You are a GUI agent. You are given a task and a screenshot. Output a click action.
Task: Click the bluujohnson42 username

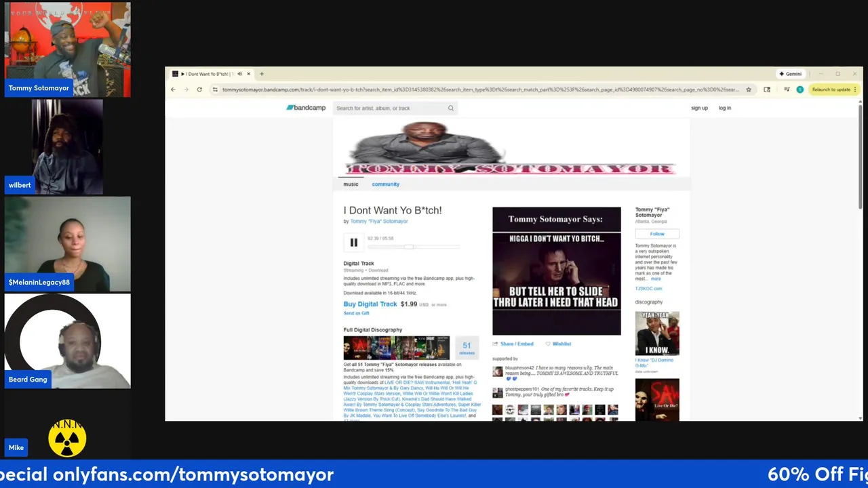pos(519,367)
